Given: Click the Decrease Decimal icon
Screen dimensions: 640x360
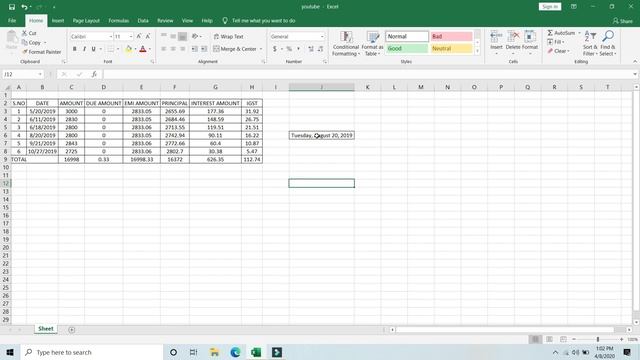Looking at the screenshot, I should click(320, 49).
